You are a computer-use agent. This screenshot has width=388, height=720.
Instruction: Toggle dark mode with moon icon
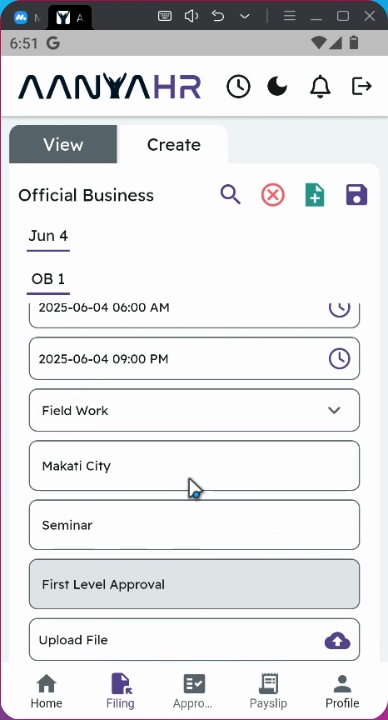click(277, 86)
